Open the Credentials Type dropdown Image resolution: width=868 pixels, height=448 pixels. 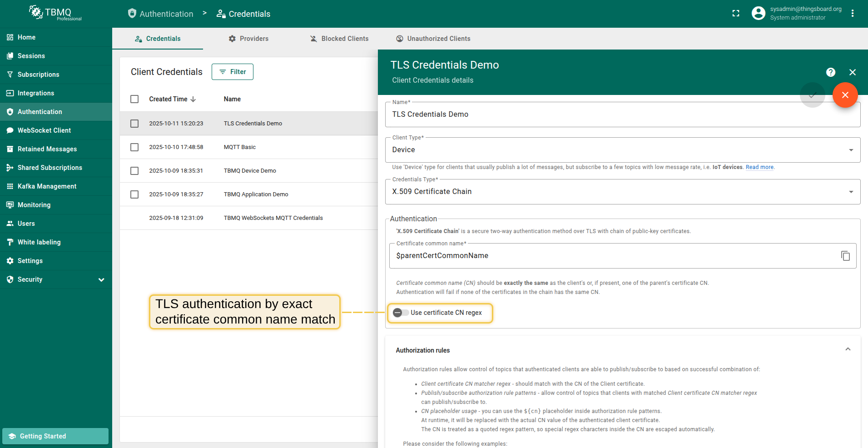622,192
